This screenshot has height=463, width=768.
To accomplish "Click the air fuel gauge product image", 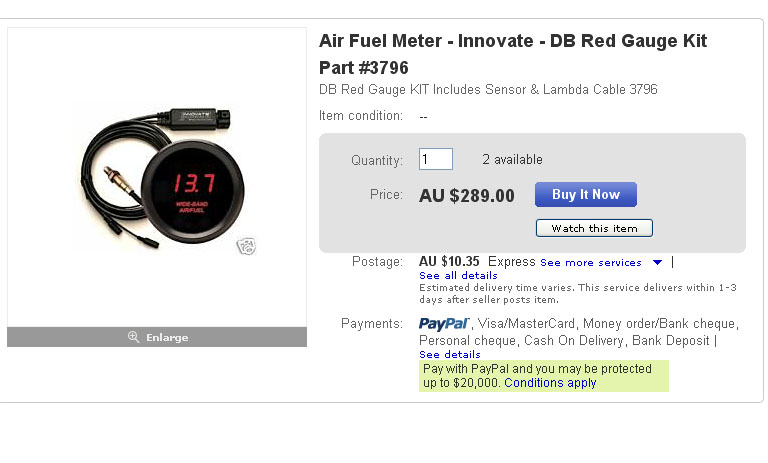I will 162,175.
